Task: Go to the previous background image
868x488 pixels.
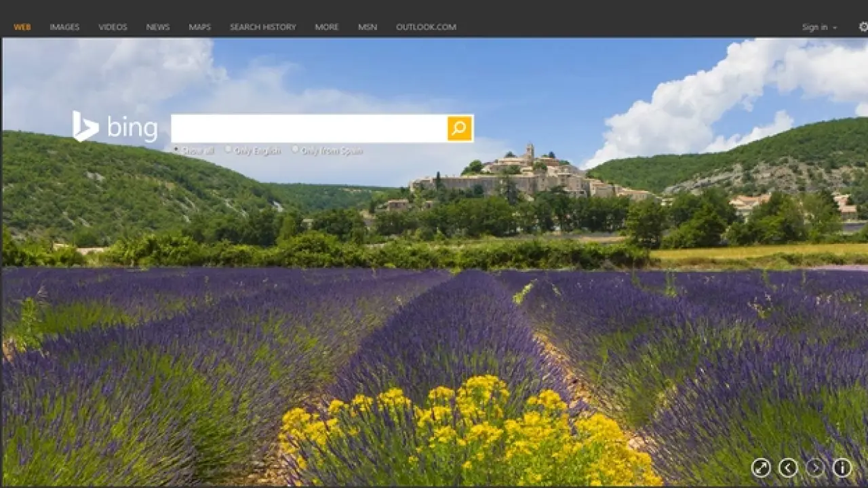Action: click(x=788, y=468)
